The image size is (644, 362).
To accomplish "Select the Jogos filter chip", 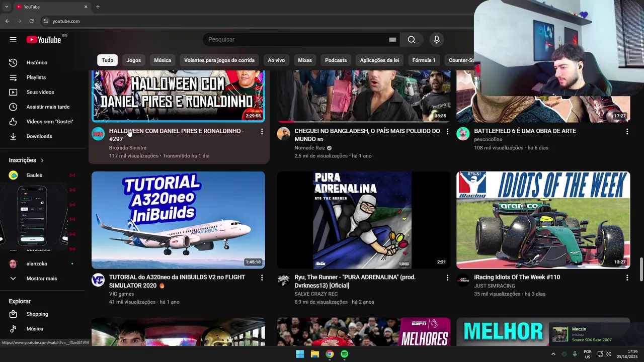I will tap(134, 60).
